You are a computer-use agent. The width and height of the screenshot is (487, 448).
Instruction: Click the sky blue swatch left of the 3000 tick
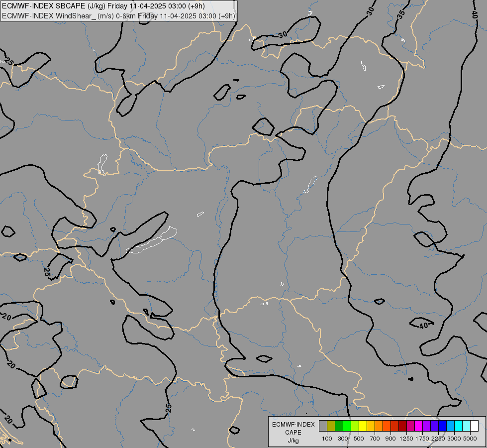tap(450, 426)
